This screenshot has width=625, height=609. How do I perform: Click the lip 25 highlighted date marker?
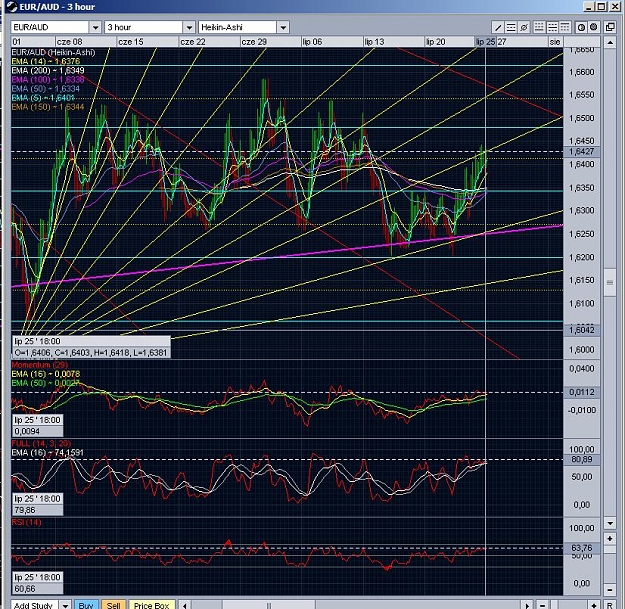(486, 42)
